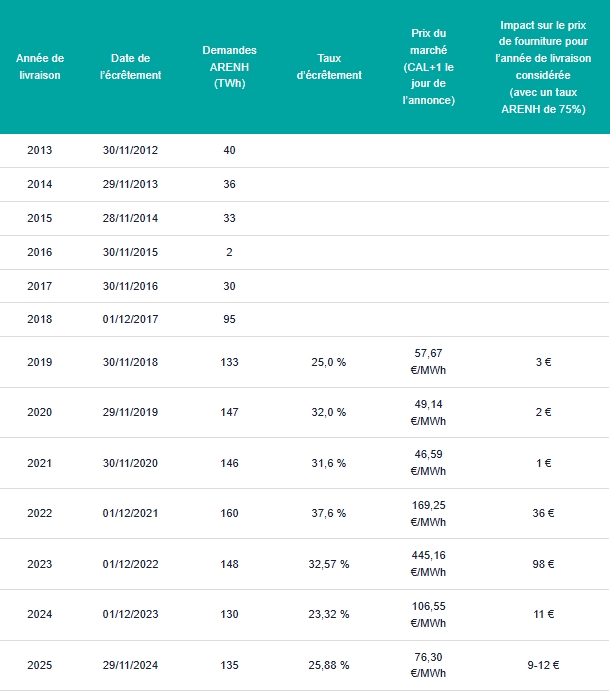Click the 2022 delivery year cell
This screenshot has width=610, height=697.
[x=40, y=513]
